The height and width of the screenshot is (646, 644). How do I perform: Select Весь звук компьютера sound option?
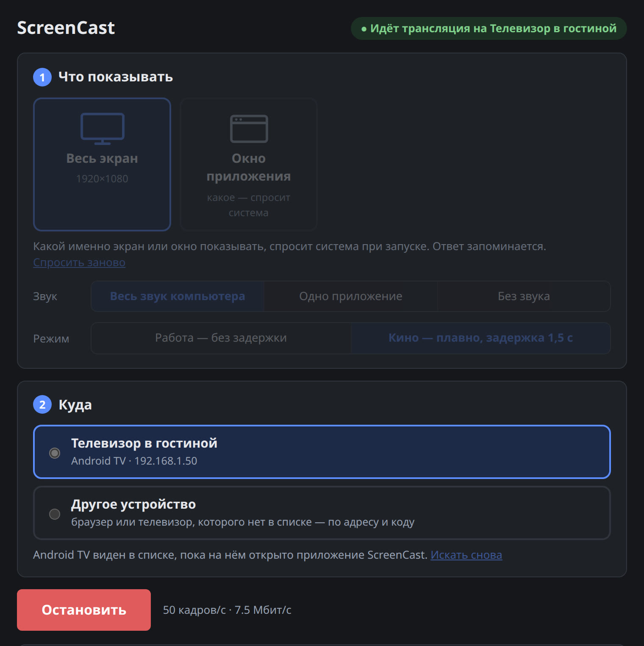tap(178, 296)
